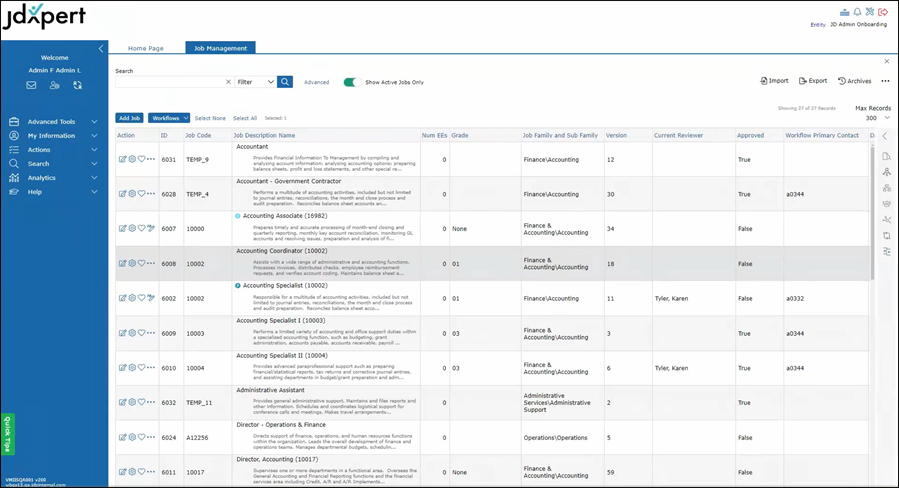Viewport: 899px width, 488px height.
Task: Expand the Advanced Tools sidebar menu
Action: pyautogui.click(x=53, y=122)
